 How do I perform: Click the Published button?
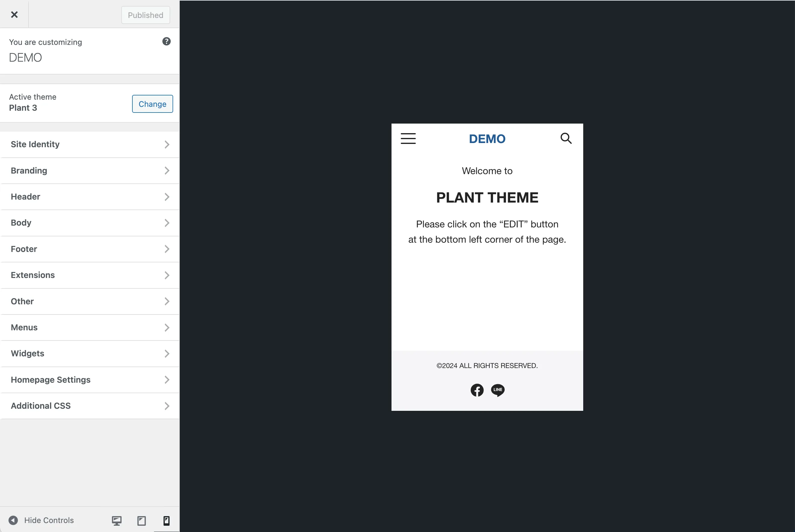click(145, 14)
